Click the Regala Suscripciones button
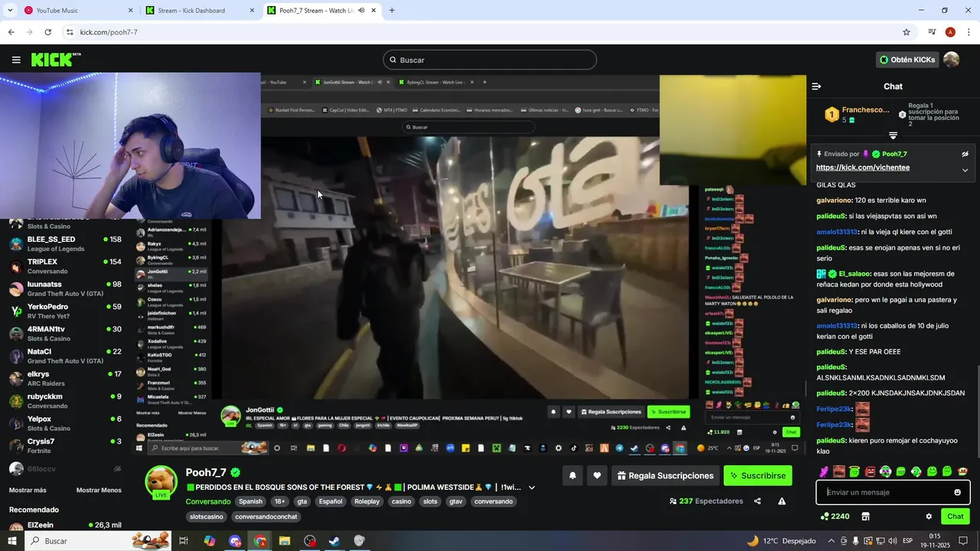The width and height of the screenshot is (980, 551). point(665,476)
